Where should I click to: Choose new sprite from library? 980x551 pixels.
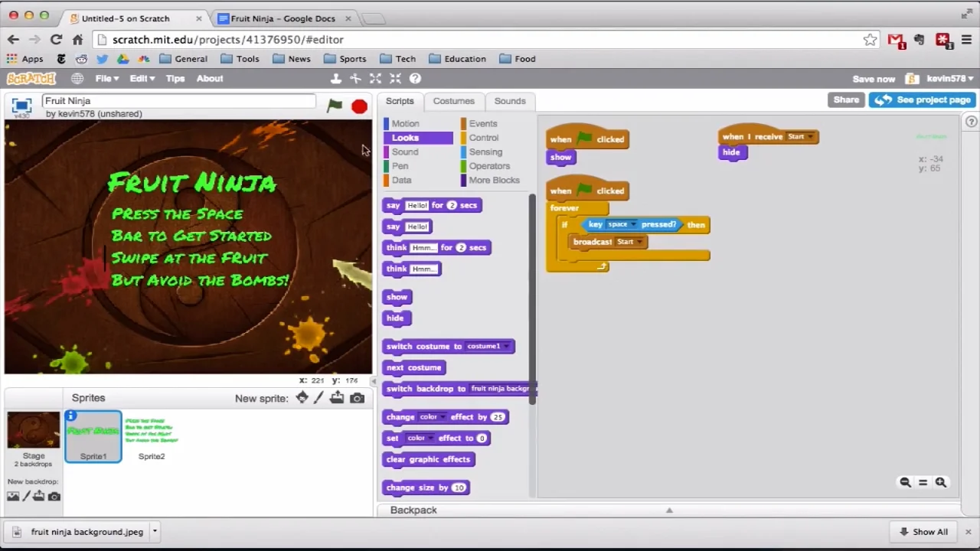(302, 398)
